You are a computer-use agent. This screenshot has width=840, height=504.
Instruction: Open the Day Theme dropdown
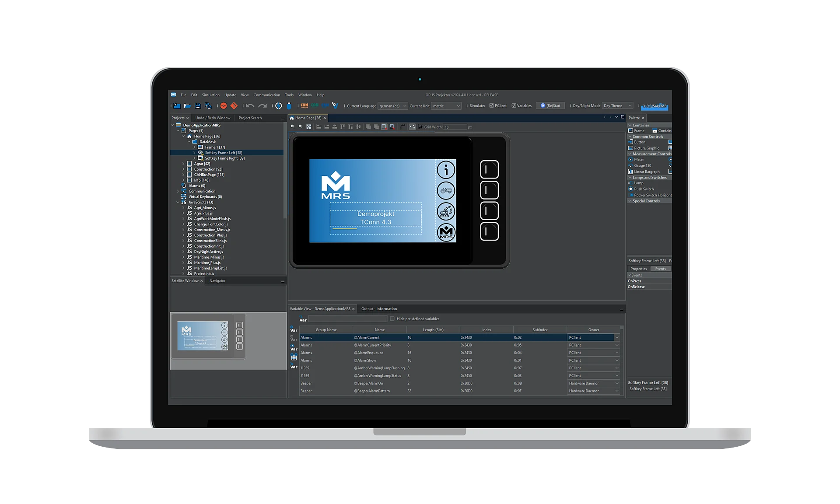pyautogui.click(x=617, y=106)
